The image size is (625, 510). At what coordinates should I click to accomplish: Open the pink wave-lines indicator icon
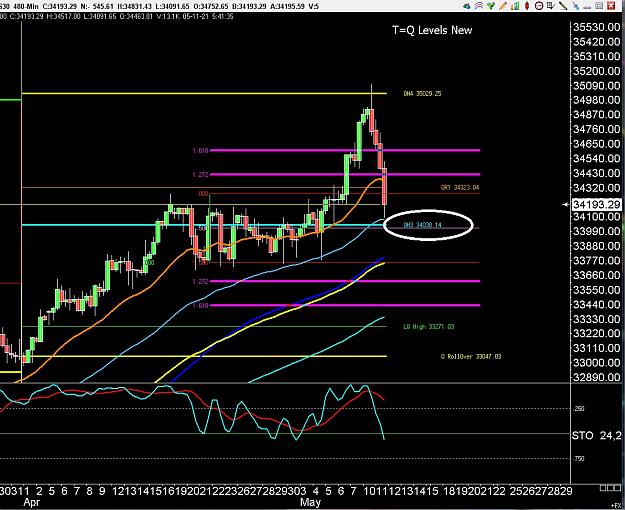(479, 6)
